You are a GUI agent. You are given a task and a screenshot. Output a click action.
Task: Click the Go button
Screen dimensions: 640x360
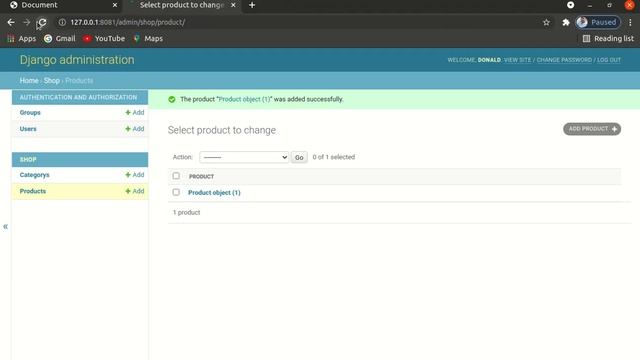[x=299, y=157]
